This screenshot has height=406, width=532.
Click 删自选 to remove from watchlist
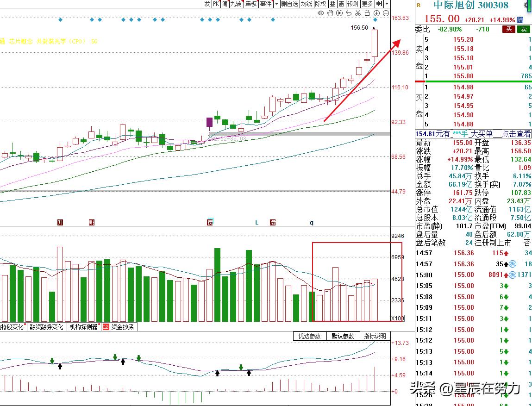289,4
